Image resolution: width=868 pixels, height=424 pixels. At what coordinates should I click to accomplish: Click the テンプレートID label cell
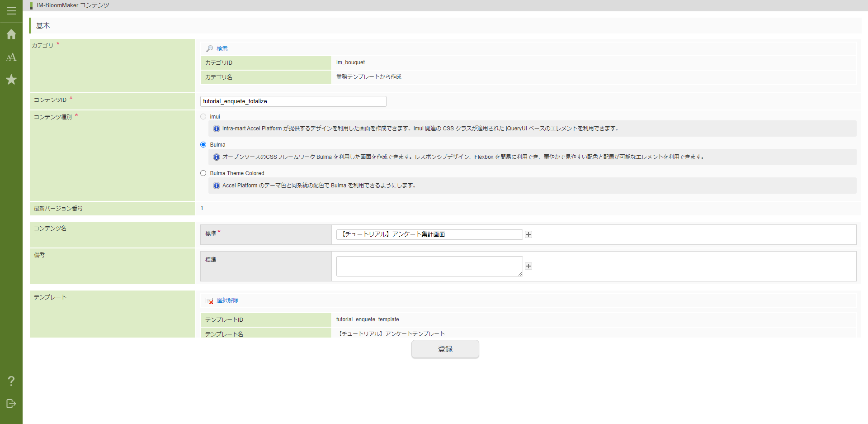point(266,320)
